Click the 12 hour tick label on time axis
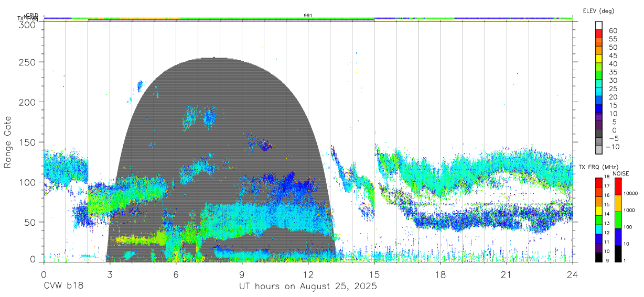 (x=308, y=274)
